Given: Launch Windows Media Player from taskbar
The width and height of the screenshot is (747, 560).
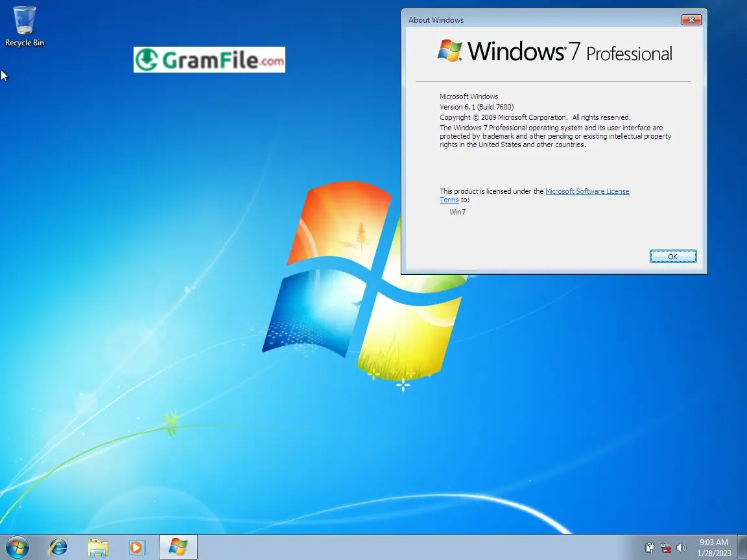Looking at the screenshot, I should 137,547.
